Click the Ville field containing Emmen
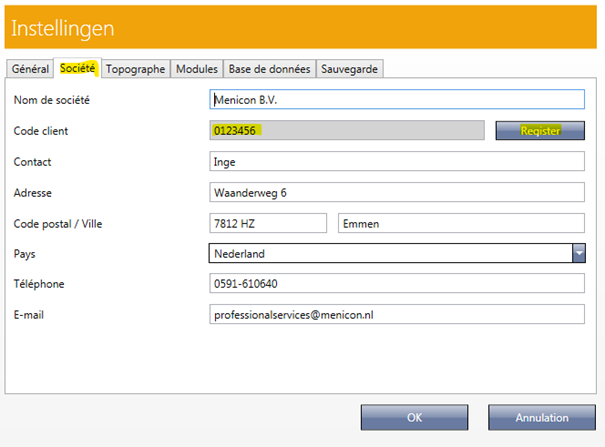This screenshot has width=605, height=447. point(461,223)
